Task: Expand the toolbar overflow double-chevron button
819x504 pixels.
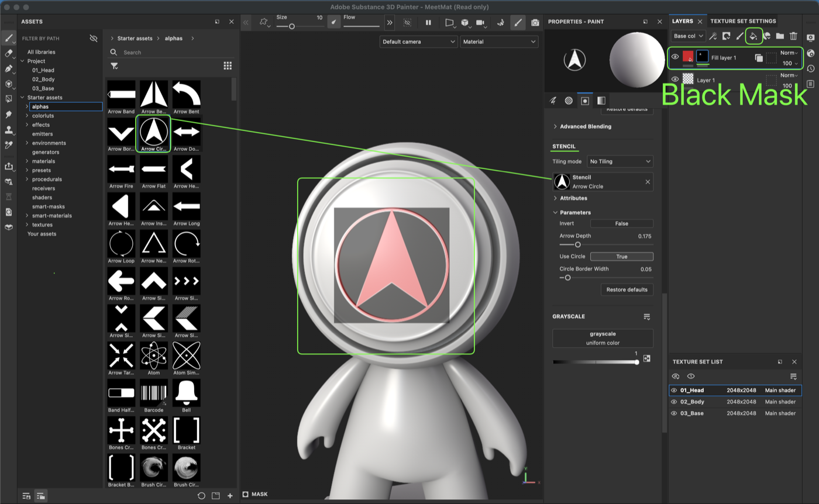Action: click(390, 23)
